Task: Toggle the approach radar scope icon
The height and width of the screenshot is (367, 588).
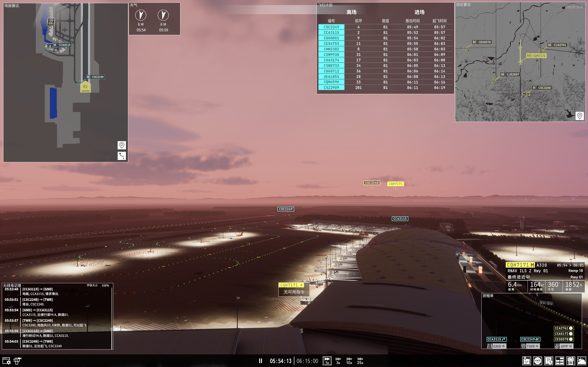Action: tap(538, 361)
